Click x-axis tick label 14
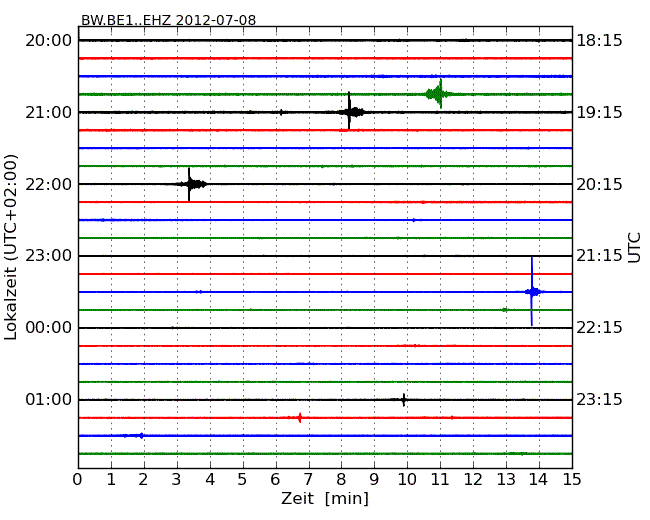 coord(539,479)
